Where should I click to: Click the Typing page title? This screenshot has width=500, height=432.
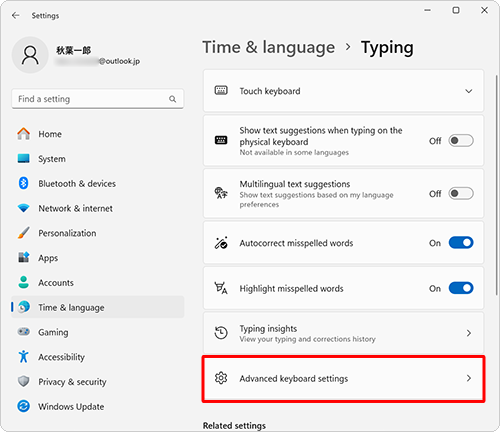387,48
